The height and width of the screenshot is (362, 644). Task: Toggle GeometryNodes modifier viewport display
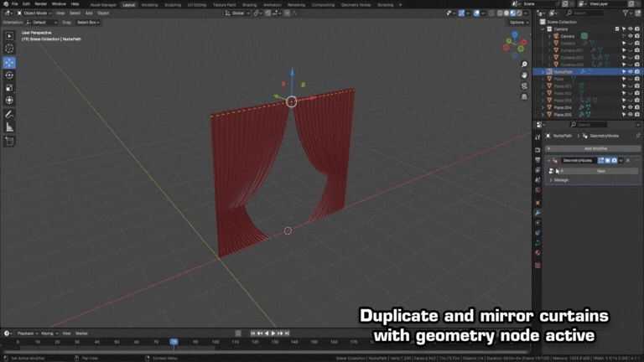(607, 161)
